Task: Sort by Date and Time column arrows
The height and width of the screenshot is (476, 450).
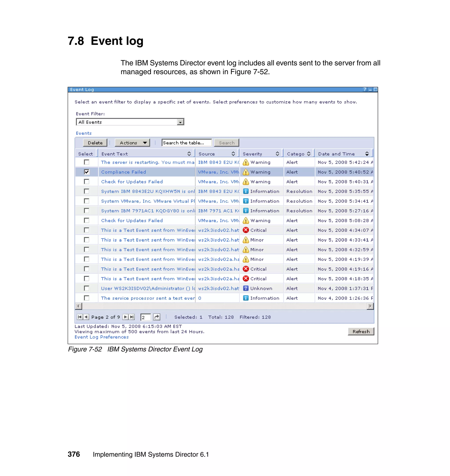Action: [x=367, y=154]
